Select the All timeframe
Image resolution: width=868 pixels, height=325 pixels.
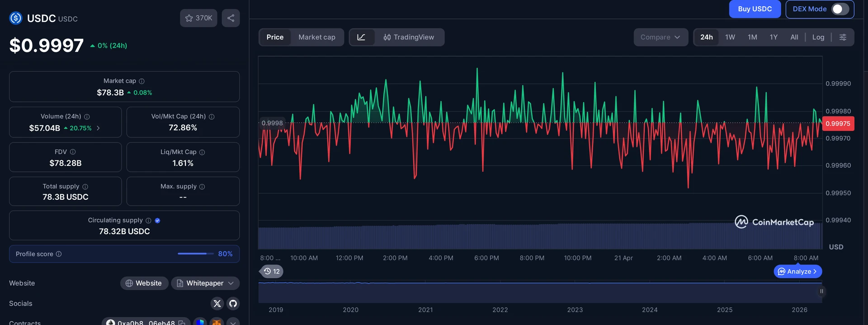pyautogui.click(x=794, y=37)
